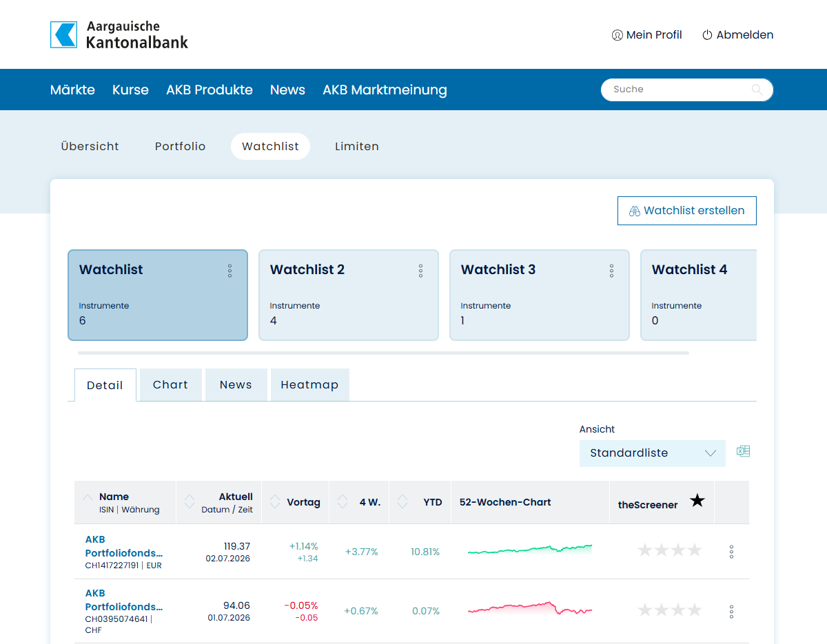
Task: Click the Aargauische Kantonalbank logo
Action: (x=119, y=34)
